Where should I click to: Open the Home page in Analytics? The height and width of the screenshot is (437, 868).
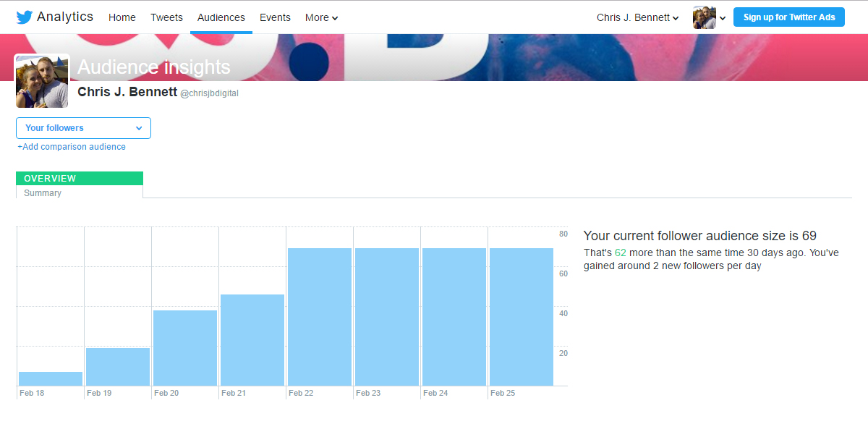tap(122, 17)
